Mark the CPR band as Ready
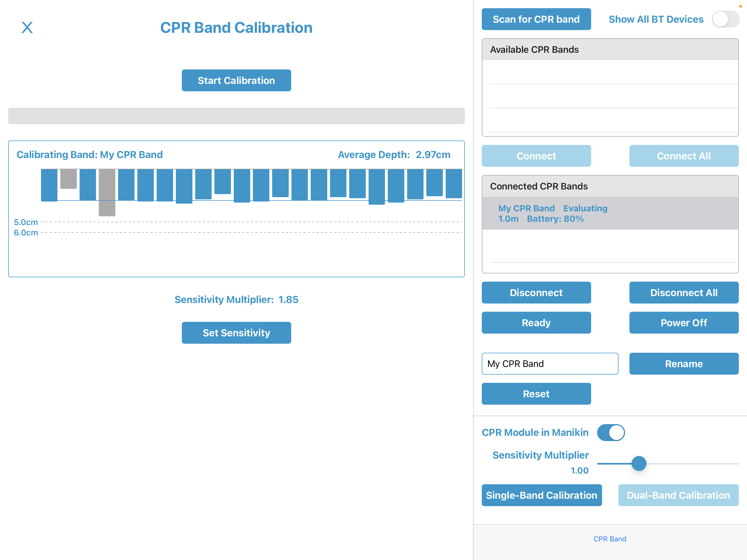 (536, 323)
